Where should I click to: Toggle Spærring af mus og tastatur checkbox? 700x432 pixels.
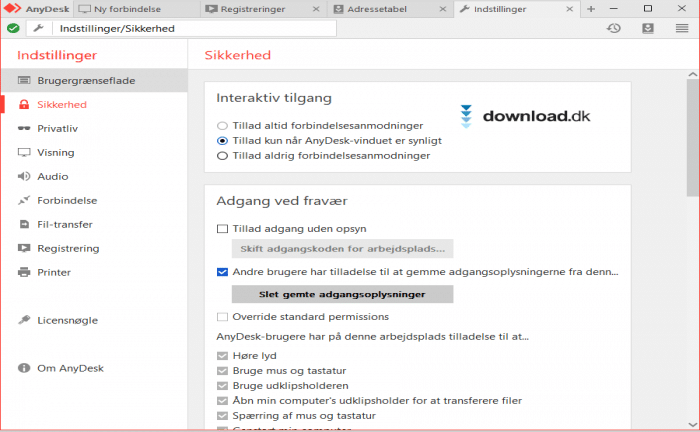[x=222, y=416]
